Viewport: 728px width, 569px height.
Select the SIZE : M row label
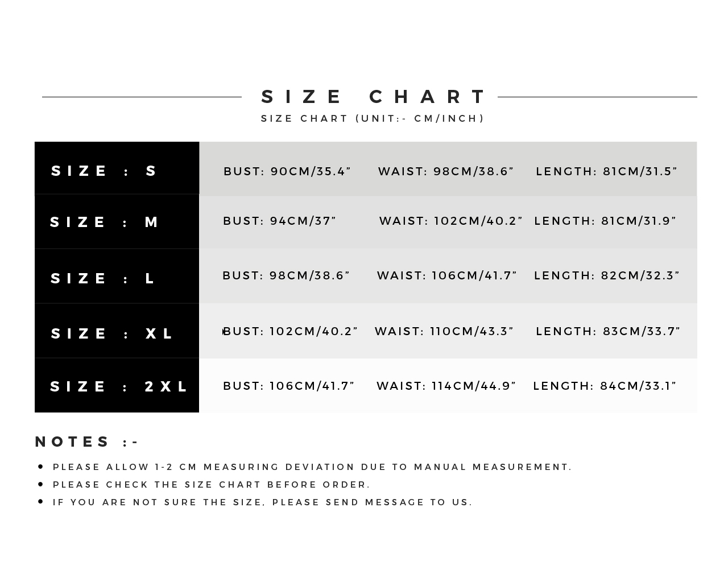pos(104,222)
